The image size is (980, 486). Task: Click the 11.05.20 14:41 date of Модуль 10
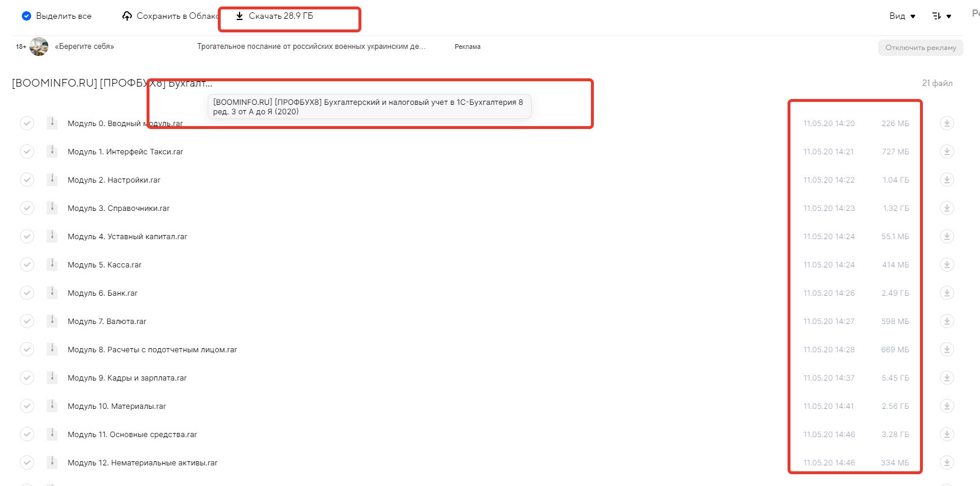(829, 406)
